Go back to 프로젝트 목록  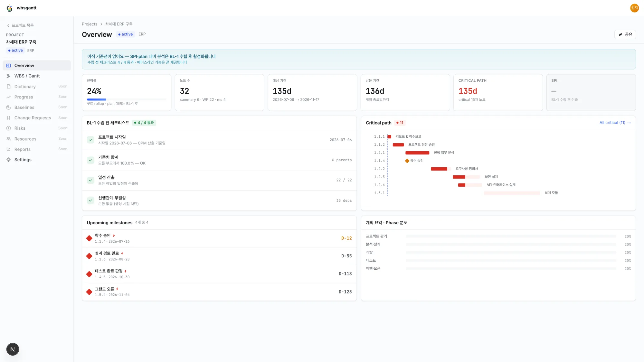(20, 25)
